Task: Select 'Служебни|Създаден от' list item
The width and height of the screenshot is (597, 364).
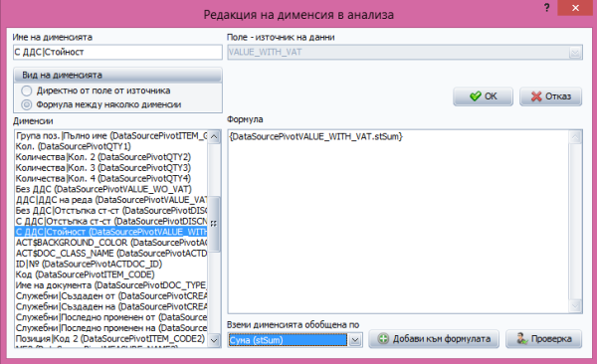Action: coord(111,295)
